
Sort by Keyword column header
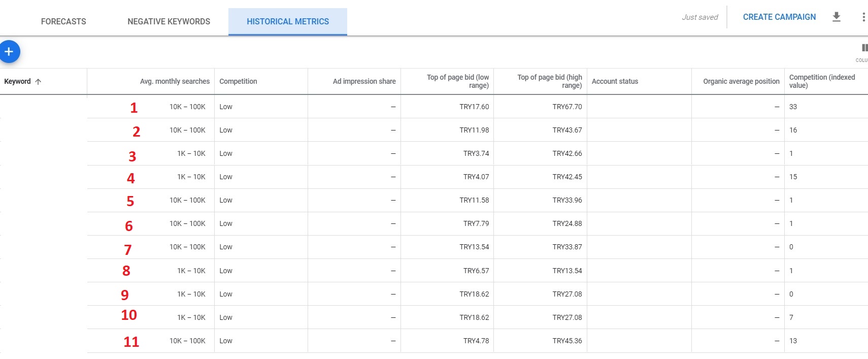point(17,81)
